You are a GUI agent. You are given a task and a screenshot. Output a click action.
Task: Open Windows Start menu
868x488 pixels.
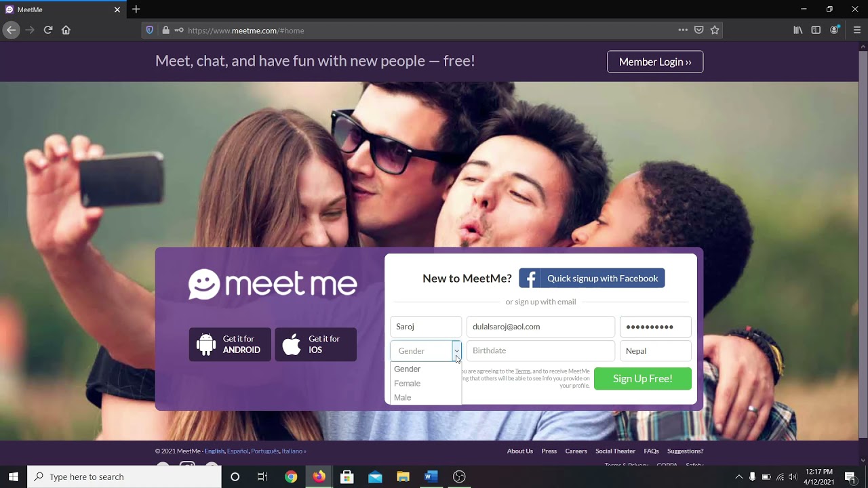(x=14, y=476)
